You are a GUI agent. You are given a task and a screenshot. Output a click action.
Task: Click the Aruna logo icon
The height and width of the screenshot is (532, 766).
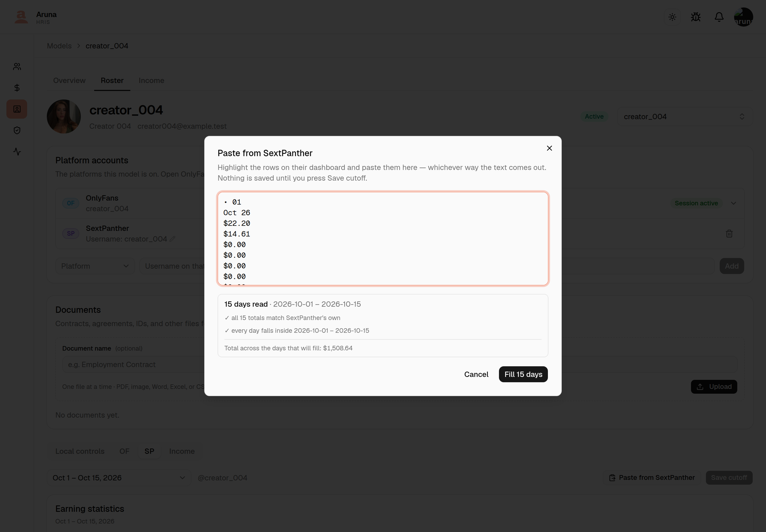pyautogui.click(x=21, y=17)
